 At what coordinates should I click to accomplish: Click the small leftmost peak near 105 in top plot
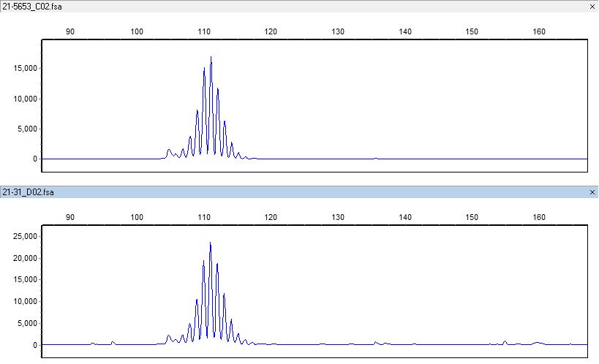[169, 151]
